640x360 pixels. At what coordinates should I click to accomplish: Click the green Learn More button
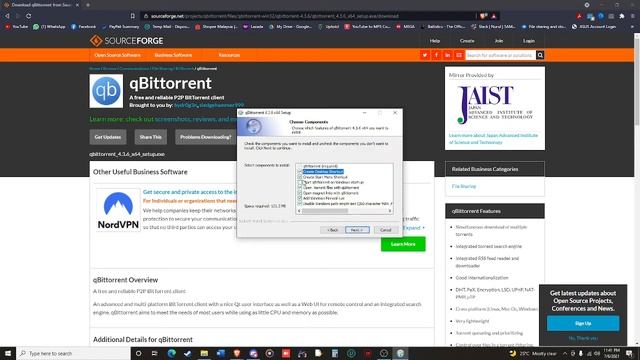point(403,244)
